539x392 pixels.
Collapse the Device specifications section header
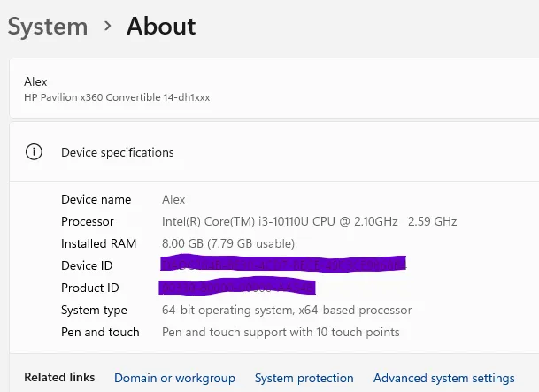pyautogui.click(x=274, y=152)
